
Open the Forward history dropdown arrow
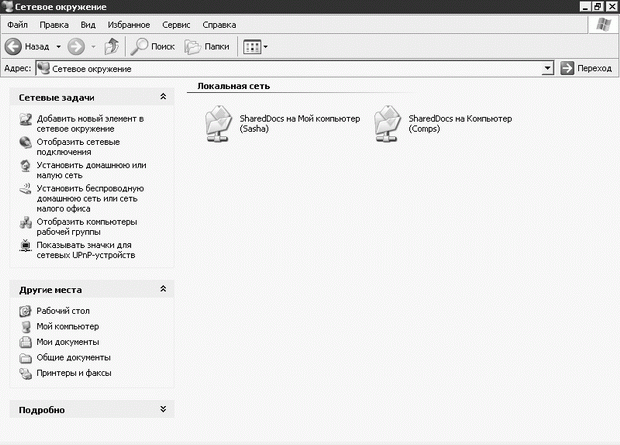(93, 47)
